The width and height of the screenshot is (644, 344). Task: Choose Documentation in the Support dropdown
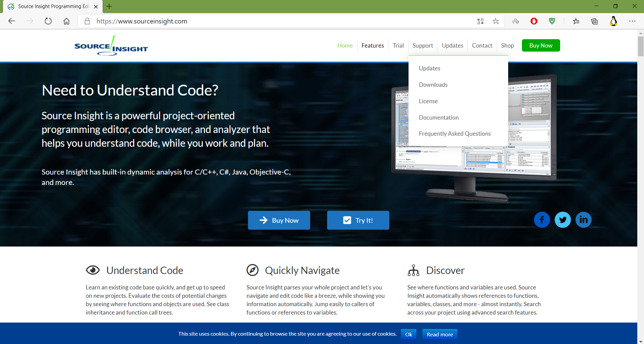pos(439,118)
